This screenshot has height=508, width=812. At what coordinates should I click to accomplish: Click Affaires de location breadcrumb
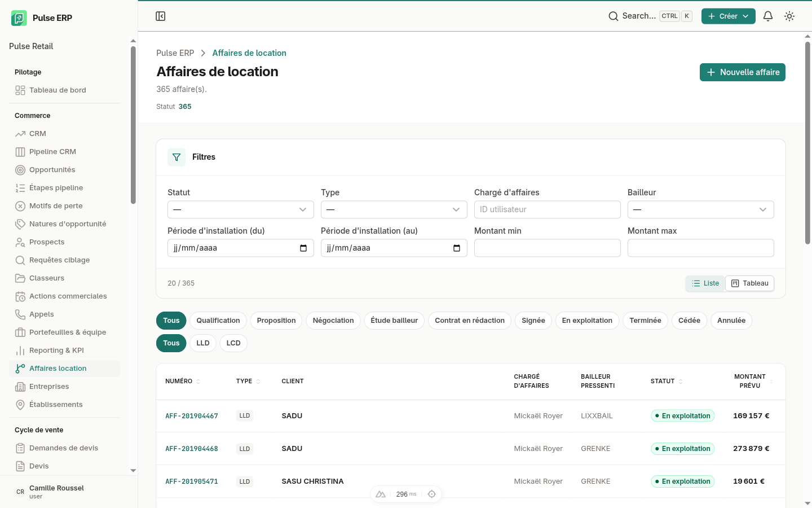(x=249, y=53)
